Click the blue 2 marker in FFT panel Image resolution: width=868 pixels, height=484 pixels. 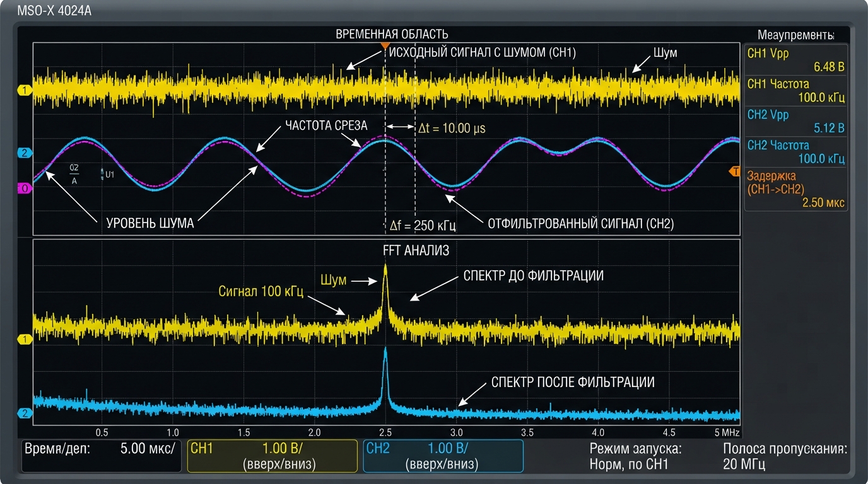tap(25, 413)
